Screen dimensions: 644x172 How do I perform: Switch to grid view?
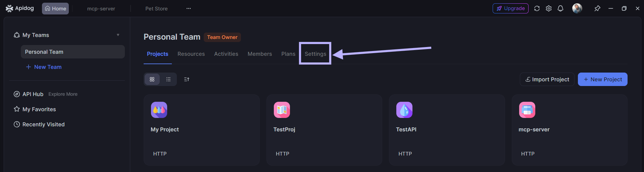point(152,79)
